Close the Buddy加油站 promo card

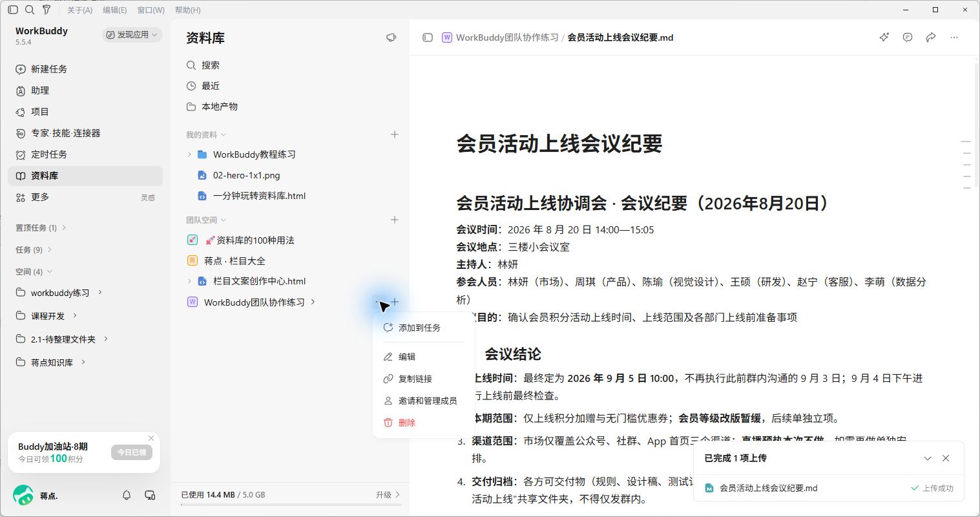point(151,438)
